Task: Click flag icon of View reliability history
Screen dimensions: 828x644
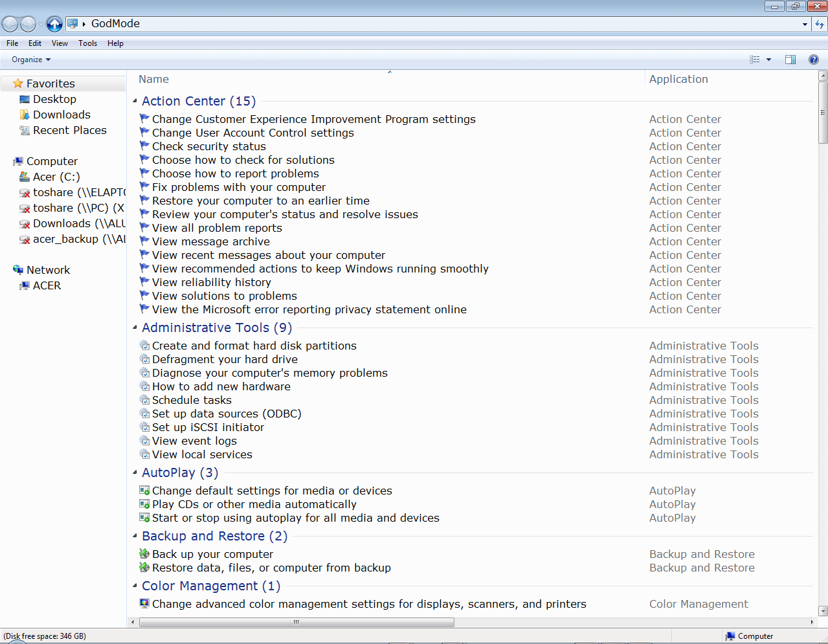Action: click(x=144, y=282)
